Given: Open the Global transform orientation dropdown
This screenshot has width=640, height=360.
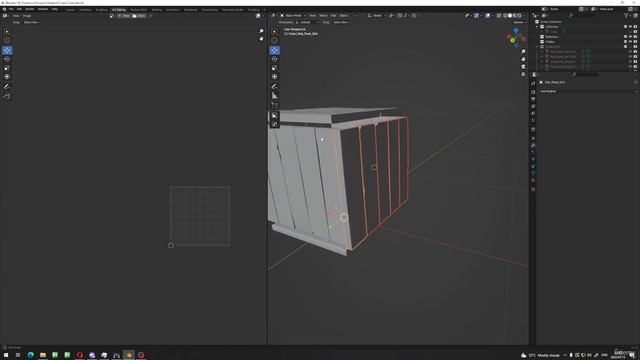Looking at the screenshot, I should coord(377,16).
